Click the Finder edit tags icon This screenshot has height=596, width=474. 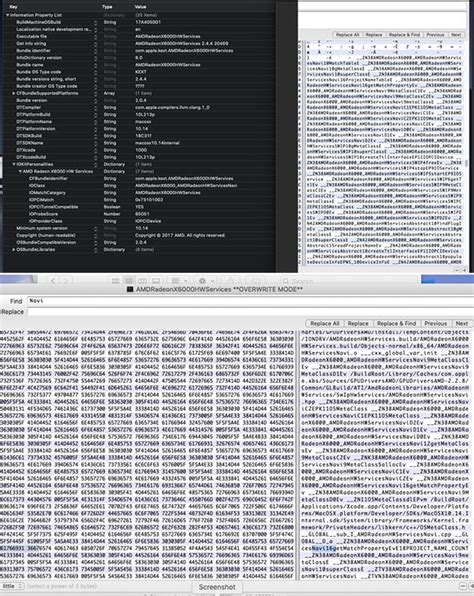[256, 281]
